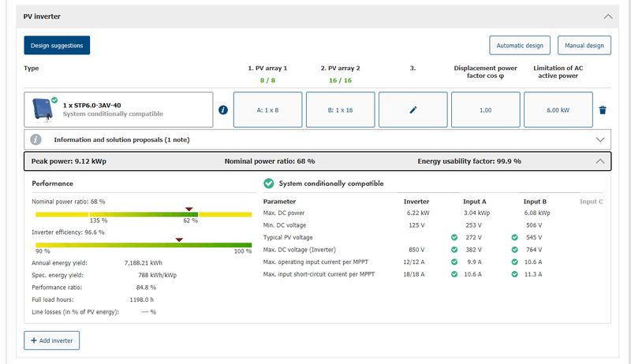Choose Manual design
Image resolution: width=631 pixels, height=364 pixels.
[584, 46]
